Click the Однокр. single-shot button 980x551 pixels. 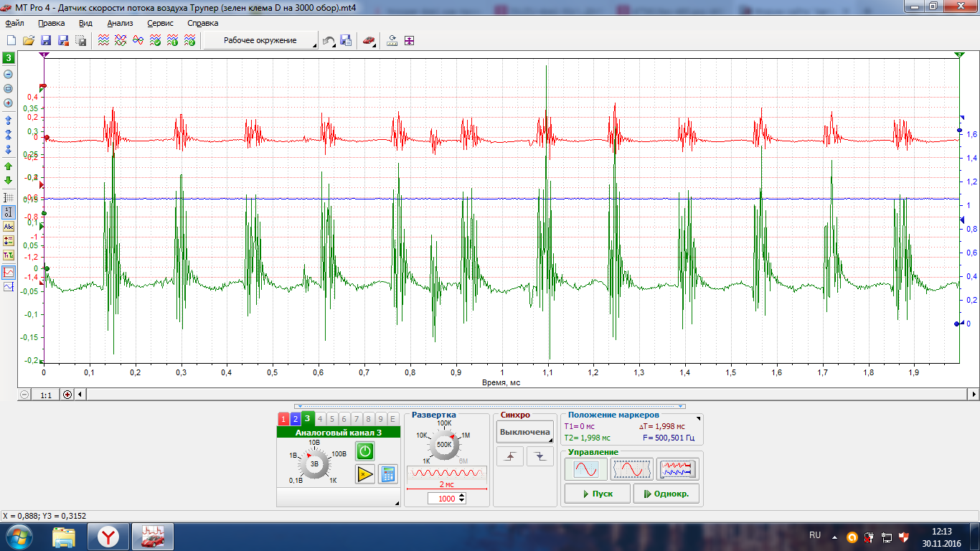(x=666, y=494)
